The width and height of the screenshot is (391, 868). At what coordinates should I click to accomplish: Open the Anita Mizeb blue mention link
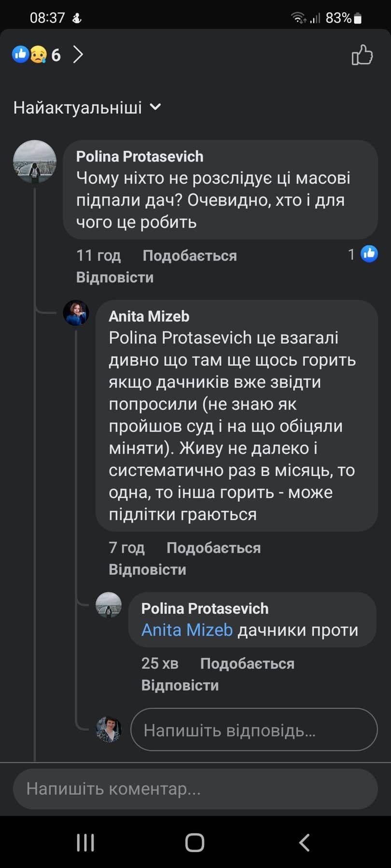[x=187, y=630]
